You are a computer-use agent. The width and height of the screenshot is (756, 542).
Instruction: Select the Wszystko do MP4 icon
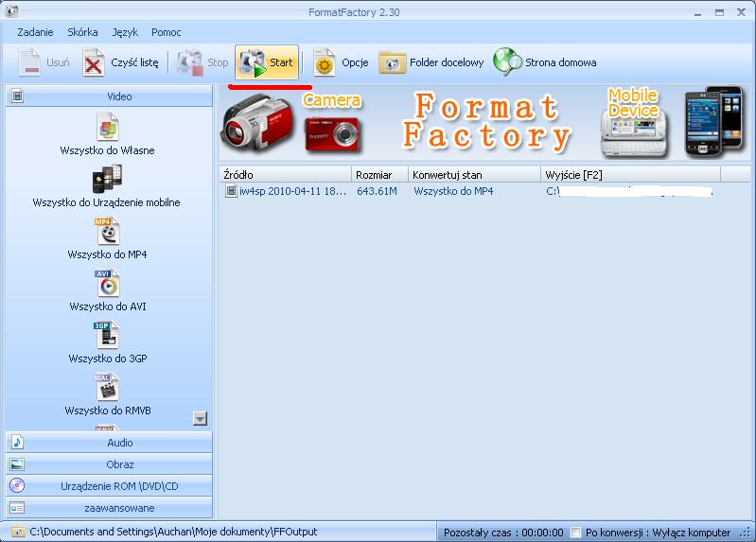point(107,231)
